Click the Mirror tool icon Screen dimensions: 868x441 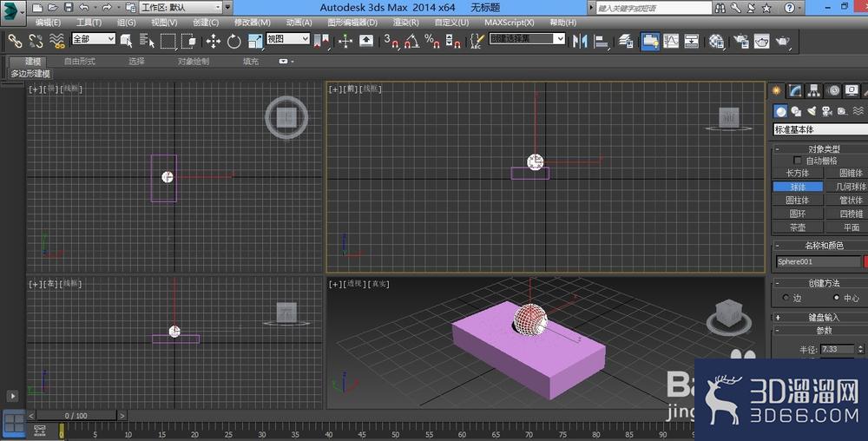pyautogui.click(x=580, y=41)
